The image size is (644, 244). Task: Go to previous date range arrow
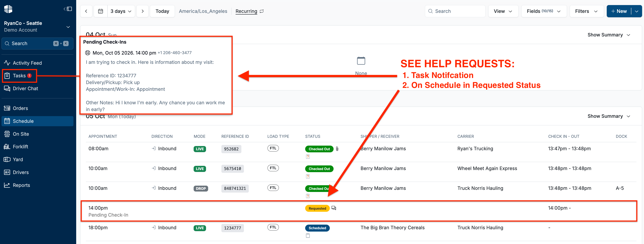click(x=86, y=11)
